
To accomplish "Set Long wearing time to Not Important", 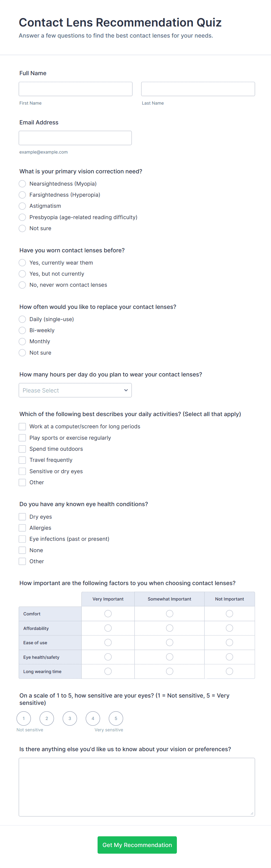I will click(x=230, y=671).
